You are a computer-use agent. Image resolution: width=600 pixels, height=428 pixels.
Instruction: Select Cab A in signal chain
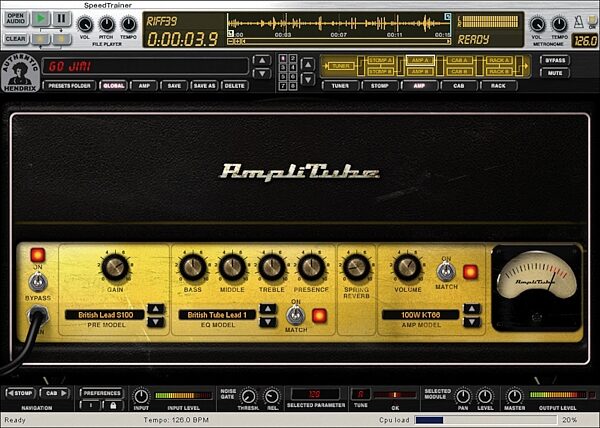460,60
